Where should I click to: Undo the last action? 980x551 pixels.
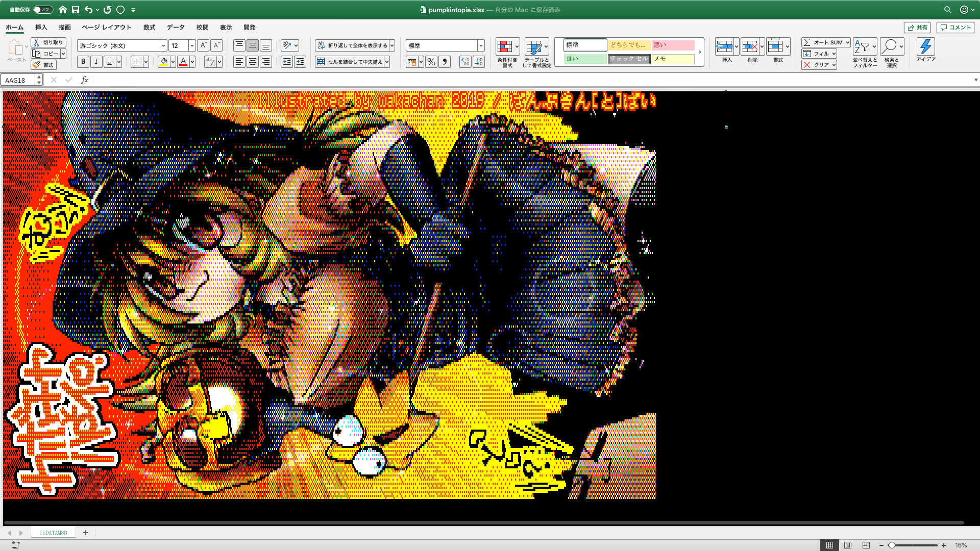click(89, 10)
